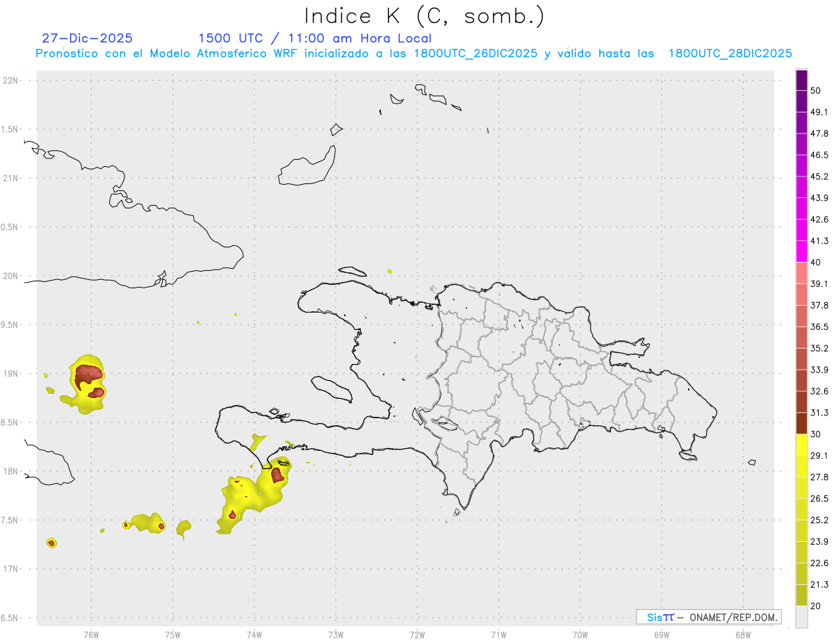Click the '22.6' color scale value
This screenshot has height=644, width=834.
coord(819,563)
